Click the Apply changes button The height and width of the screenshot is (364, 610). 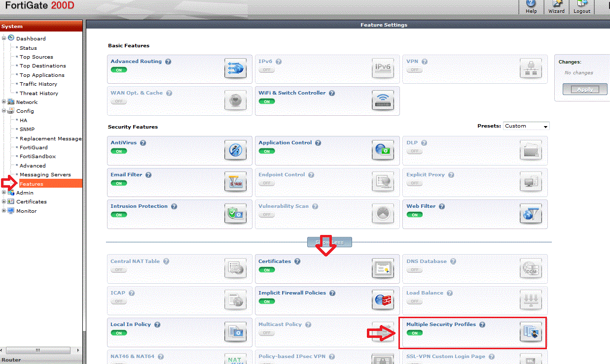[585, 89]
